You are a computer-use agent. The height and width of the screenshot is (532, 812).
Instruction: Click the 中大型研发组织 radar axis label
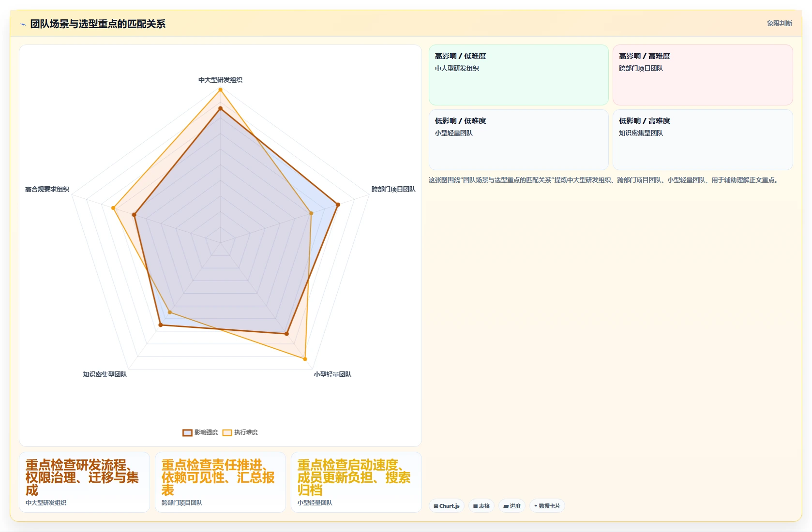pyautogui.click(x=220, y=80)
